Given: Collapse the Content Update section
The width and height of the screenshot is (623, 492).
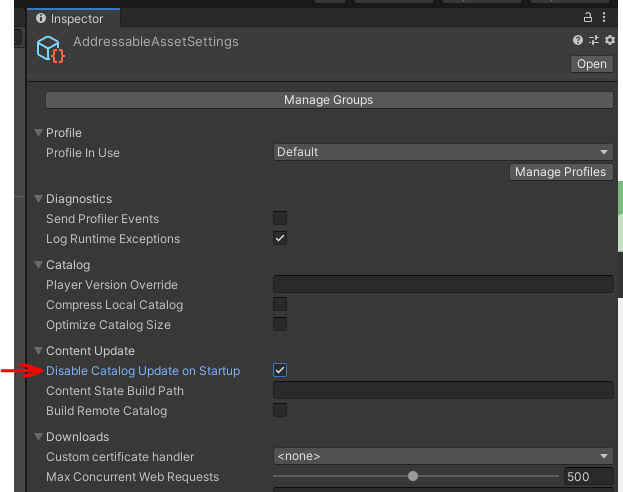Looking at the screenshot, I should [39, 351].
